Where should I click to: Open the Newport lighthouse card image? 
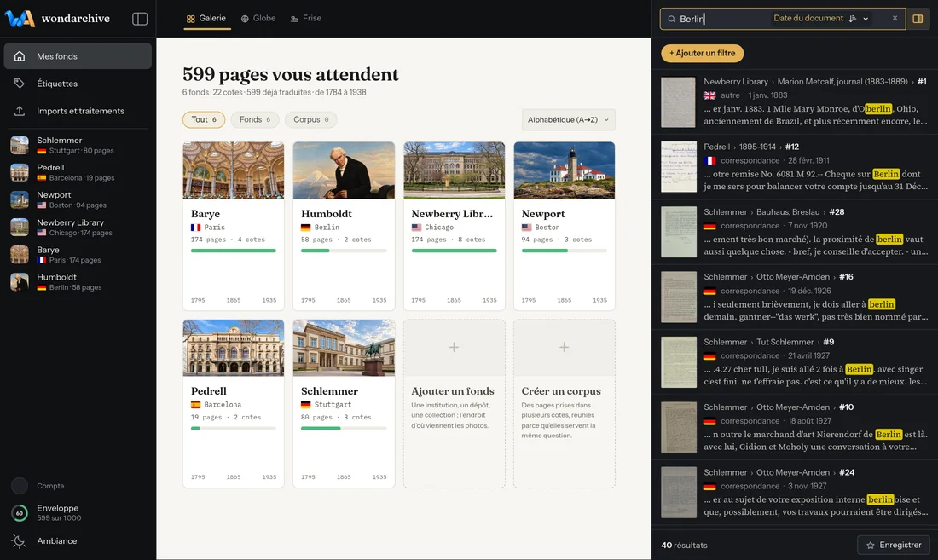click(x=565, y=170)
